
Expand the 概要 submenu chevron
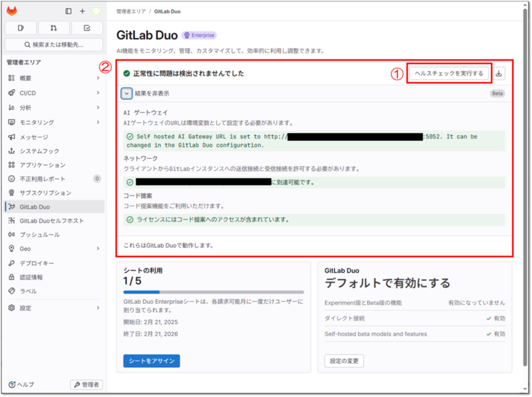coord(98,78)
